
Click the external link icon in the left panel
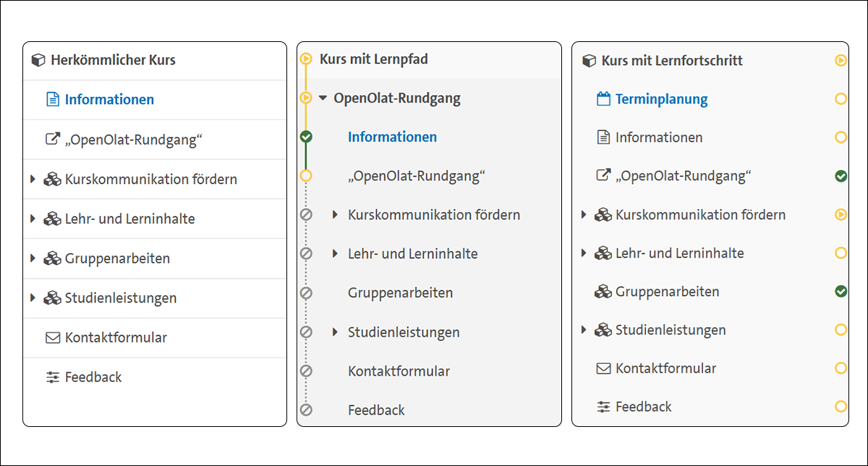coord(52,139)
